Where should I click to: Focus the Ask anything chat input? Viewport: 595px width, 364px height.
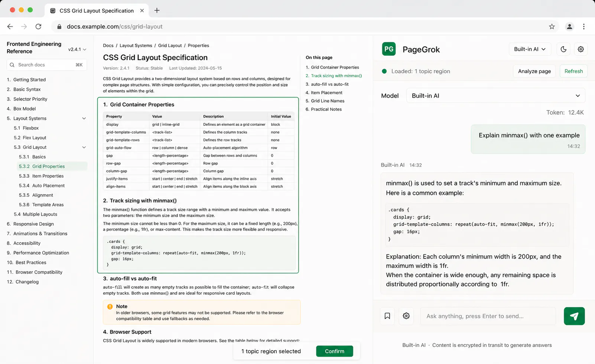[488, 316]
